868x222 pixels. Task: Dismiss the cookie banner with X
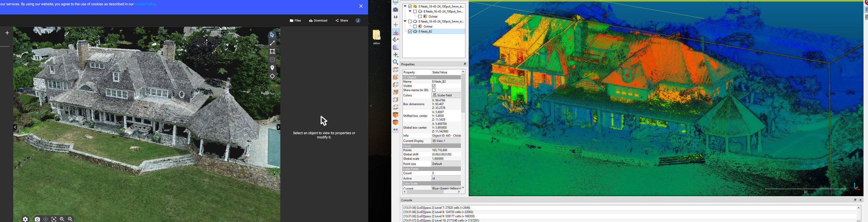[361, 6]
